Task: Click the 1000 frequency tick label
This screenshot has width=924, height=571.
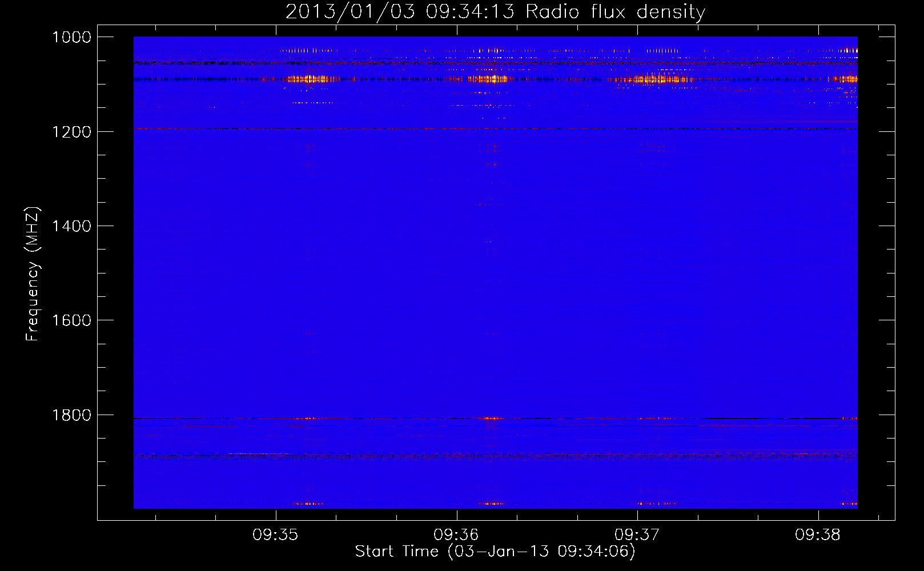Action: (71, 37)
